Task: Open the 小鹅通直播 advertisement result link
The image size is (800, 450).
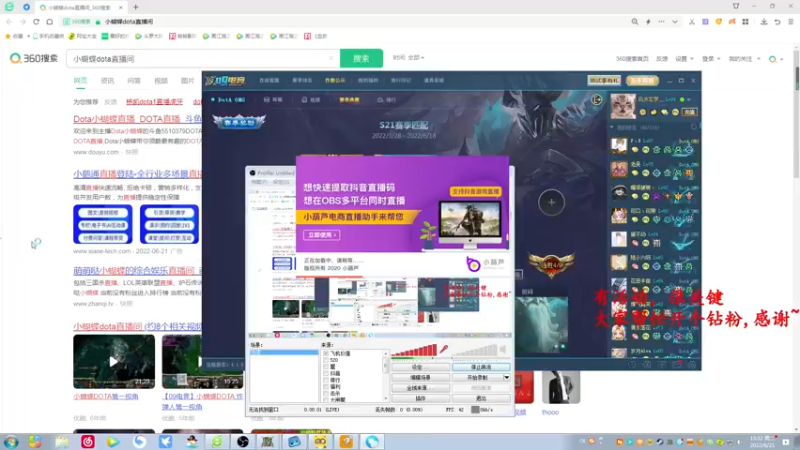Action: pos(137,174)
